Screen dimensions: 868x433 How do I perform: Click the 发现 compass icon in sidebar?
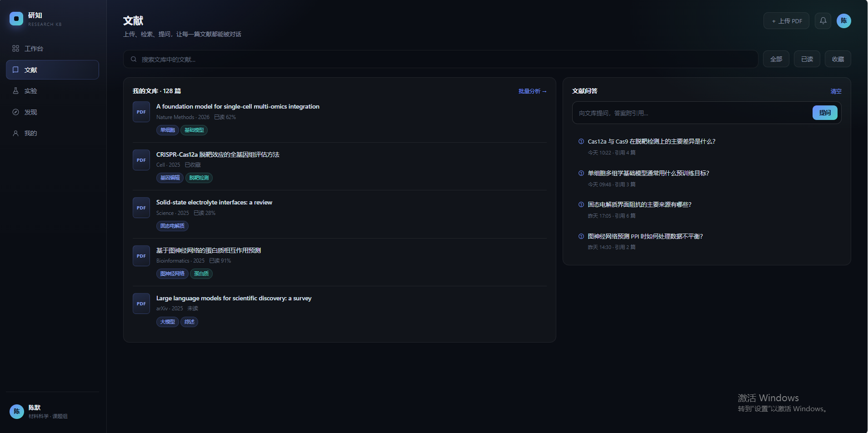pyautogui.click(x=15, y=112)
